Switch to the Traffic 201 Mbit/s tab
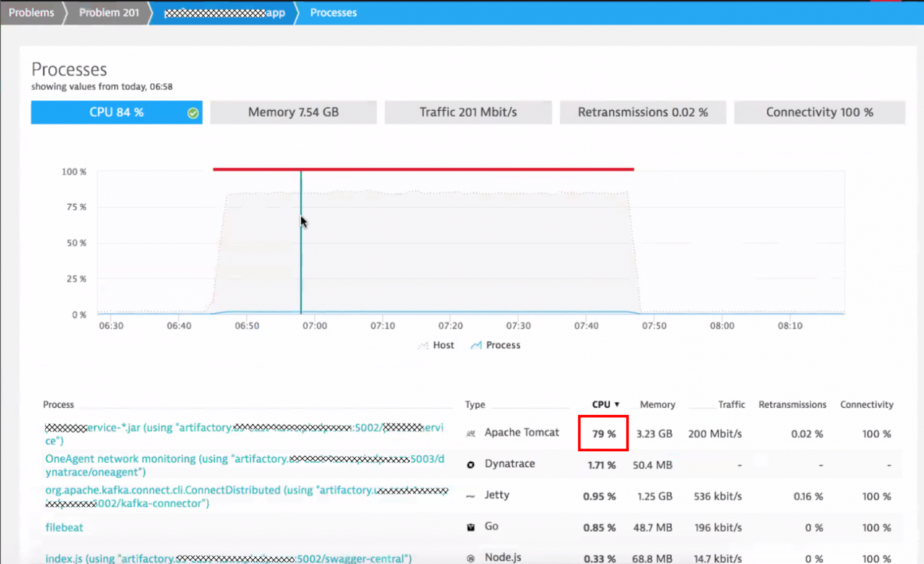924x564 pixels. (x=468, y=112)
